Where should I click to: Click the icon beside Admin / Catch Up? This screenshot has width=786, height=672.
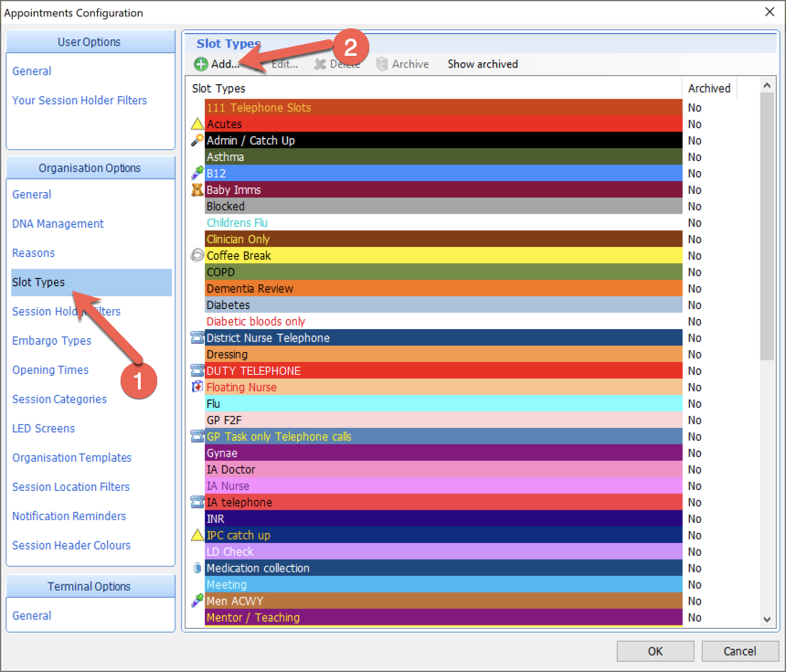click(197, 141)
